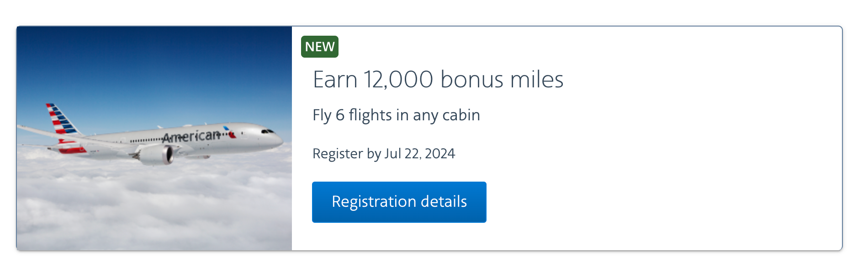Viewport: 868px width, 269px height.
Task: Click the row of passenger windows on the plane
Action: 145,140
